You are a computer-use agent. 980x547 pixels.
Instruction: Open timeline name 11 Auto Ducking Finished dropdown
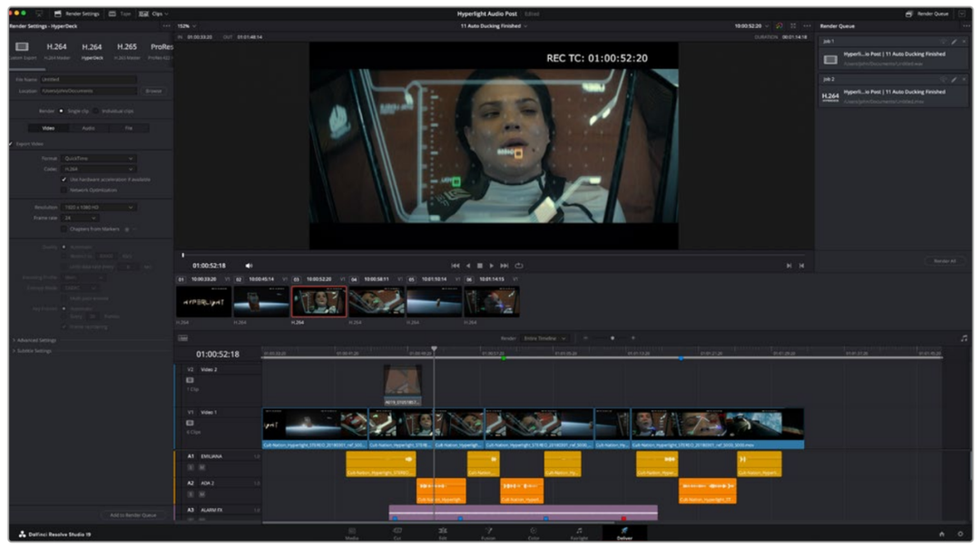tap(494, 26)
